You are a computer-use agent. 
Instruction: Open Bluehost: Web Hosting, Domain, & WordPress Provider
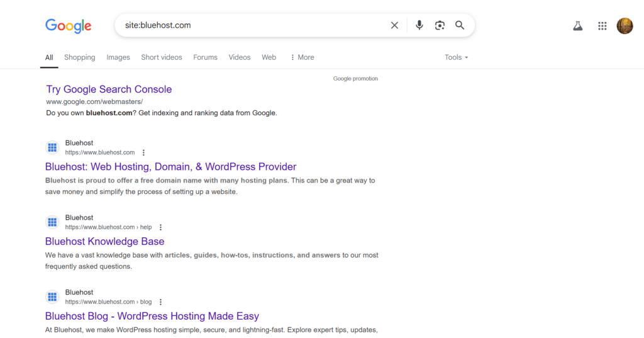[x=170, y=167]
